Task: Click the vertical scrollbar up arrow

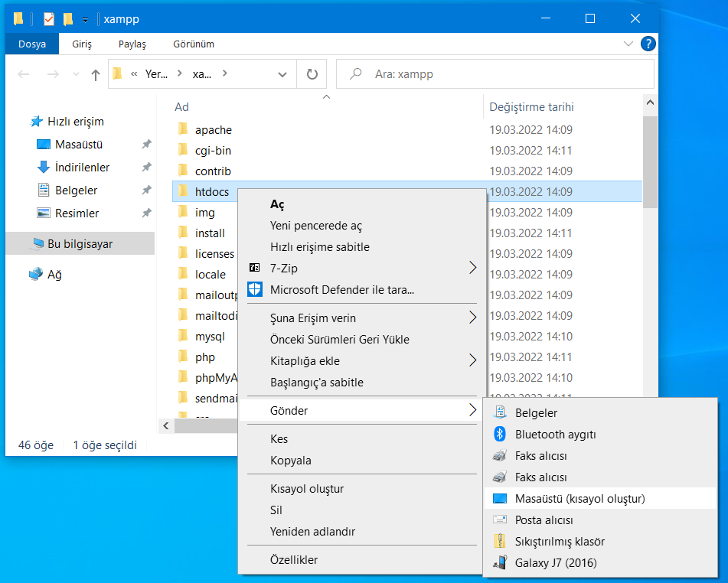Action: (650, 103)
